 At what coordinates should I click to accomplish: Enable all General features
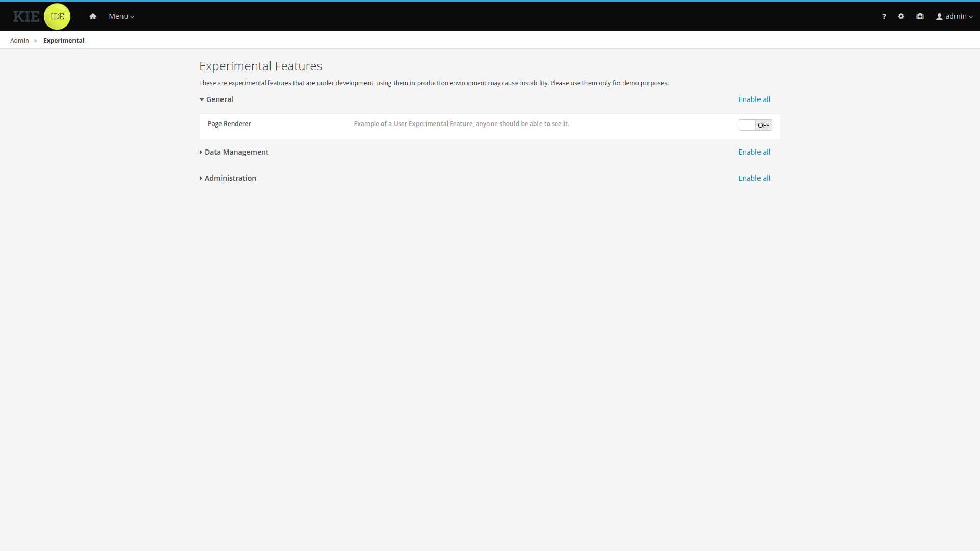tap(754, 99)
